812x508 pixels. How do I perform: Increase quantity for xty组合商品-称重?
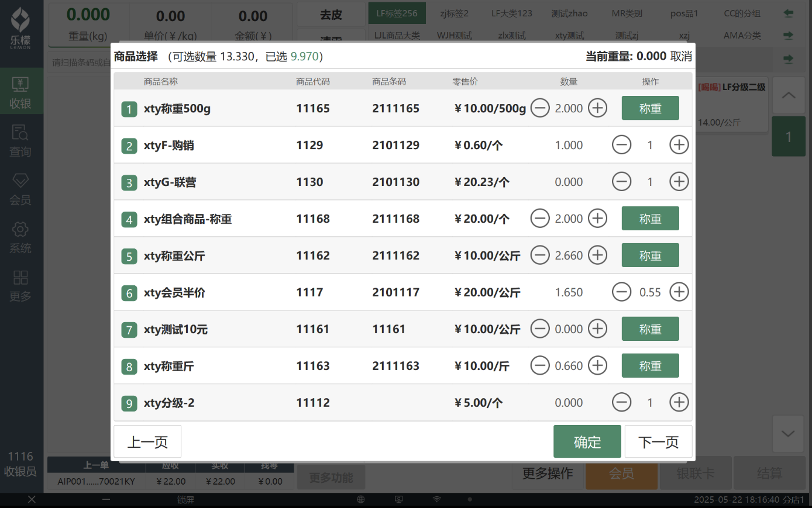[x=597, y=219]
